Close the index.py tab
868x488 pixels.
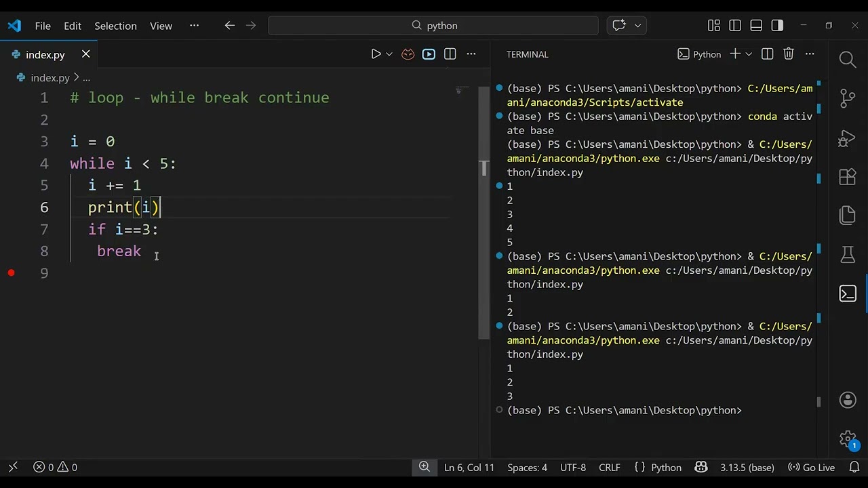pos(85,54)
